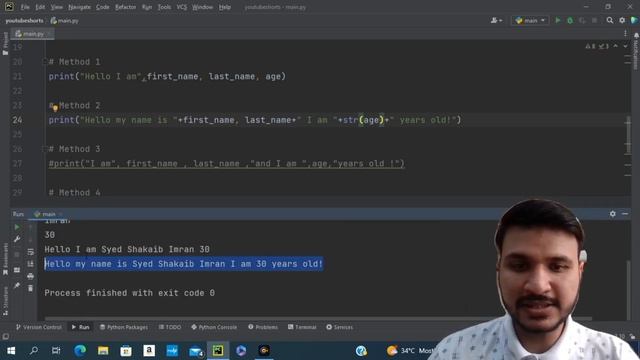Image resolution: width=640 pixels, height=360 pixels.
Task: Click 'Process finished with exit code 0' text
Action: point(129,293)
